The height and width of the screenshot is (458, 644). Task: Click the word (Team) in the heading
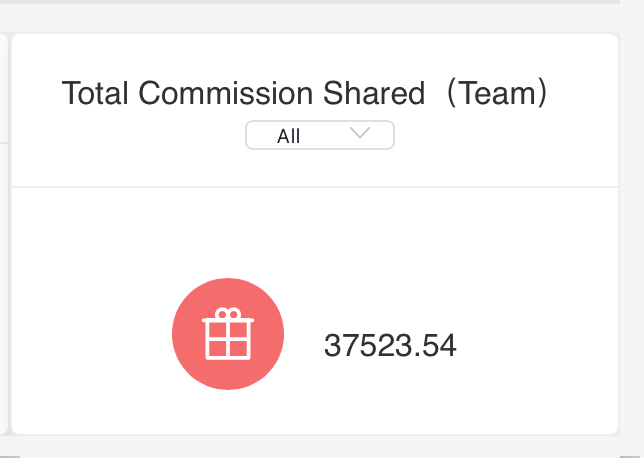click(x=497, y=93)
